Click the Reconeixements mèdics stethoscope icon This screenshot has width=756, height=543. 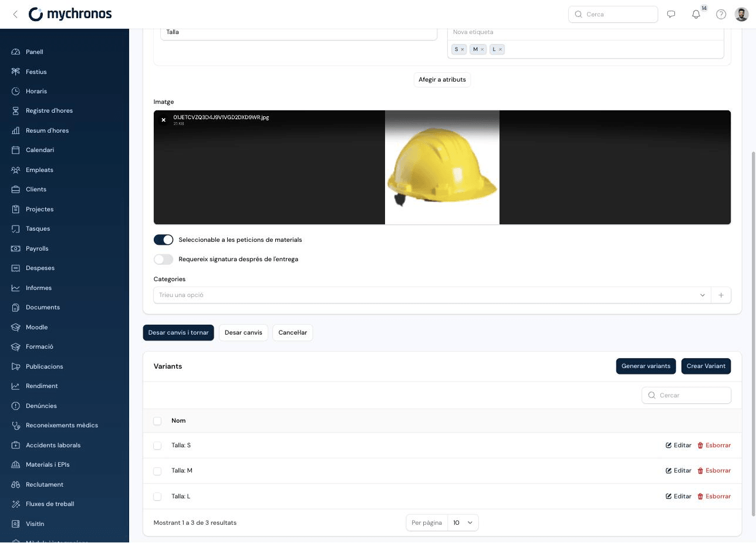click(x=16, y=426)
